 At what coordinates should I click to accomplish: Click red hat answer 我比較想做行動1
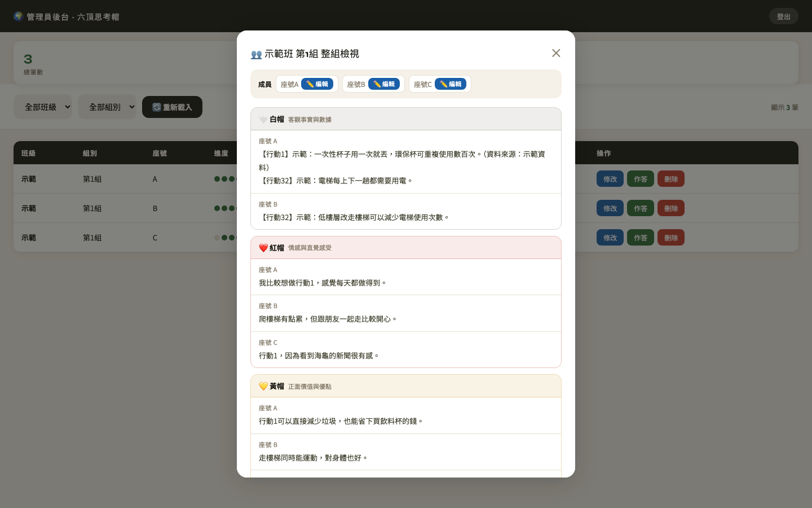click(323, 283)
